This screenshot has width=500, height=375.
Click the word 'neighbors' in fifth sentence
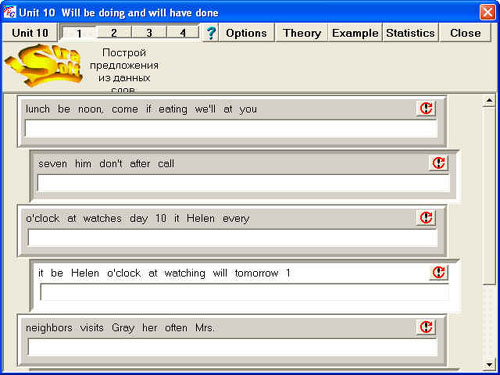tap(49, 328)
